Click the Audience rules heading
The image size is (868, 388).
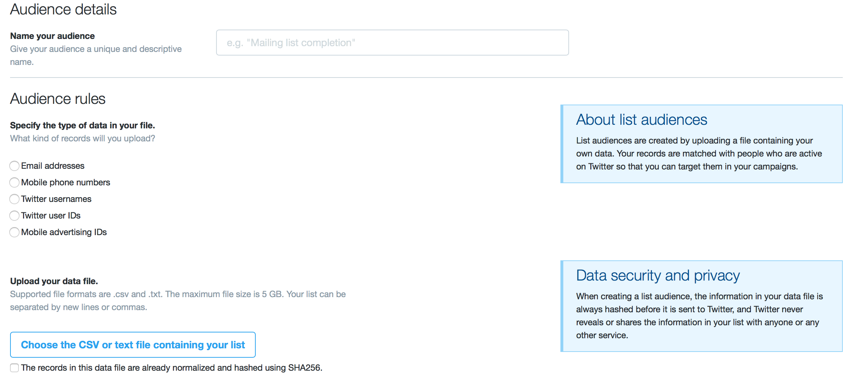(x=58, y=99)
